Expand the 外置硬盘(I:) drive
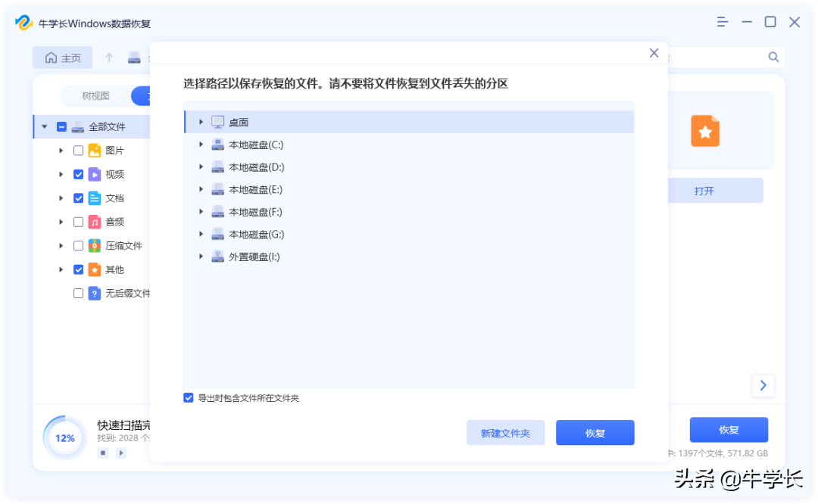 tap(200, 256)
